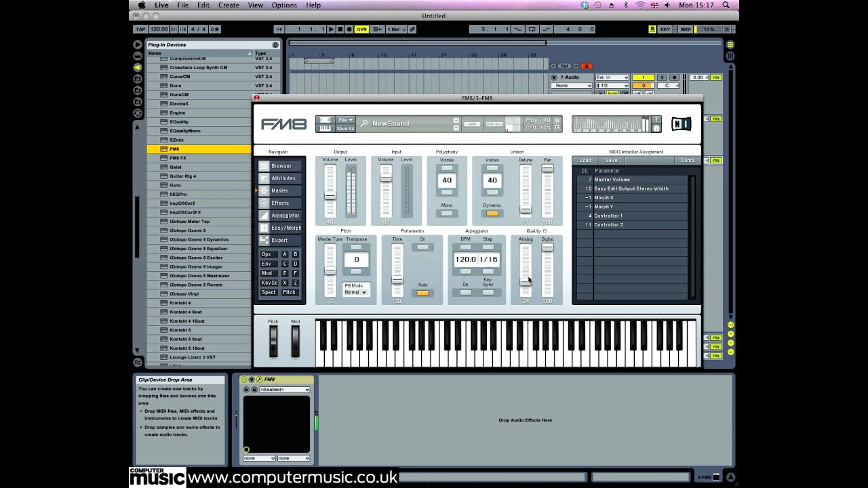Select FM8 FX in plug-in list
The width and height of the screenshot is (868, 488).
pos(178,158)
